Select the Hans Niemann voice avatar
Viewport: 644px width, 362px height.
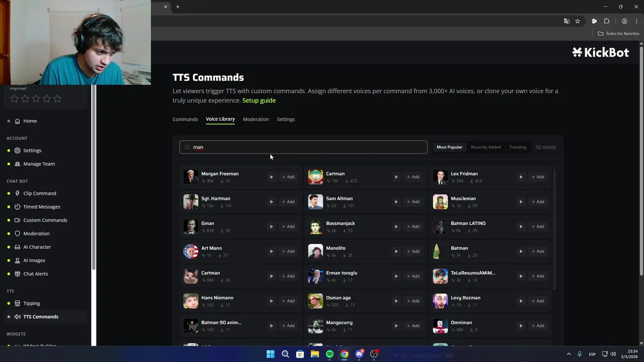[191, 301]
